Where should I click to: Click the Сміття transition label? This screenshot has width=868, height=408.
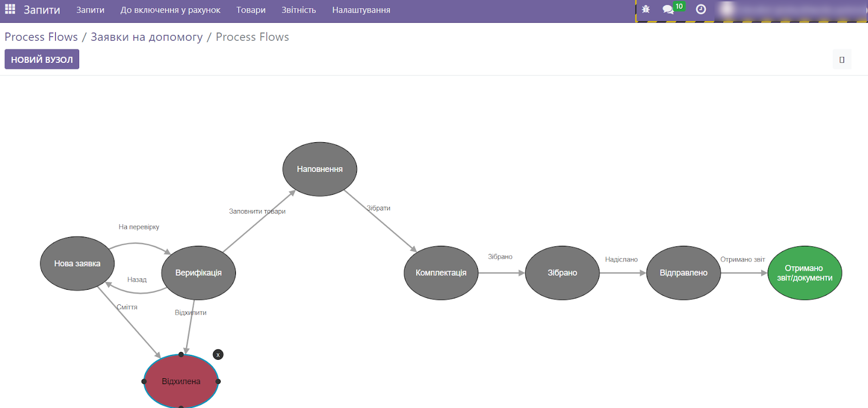(x=127, y=307)
